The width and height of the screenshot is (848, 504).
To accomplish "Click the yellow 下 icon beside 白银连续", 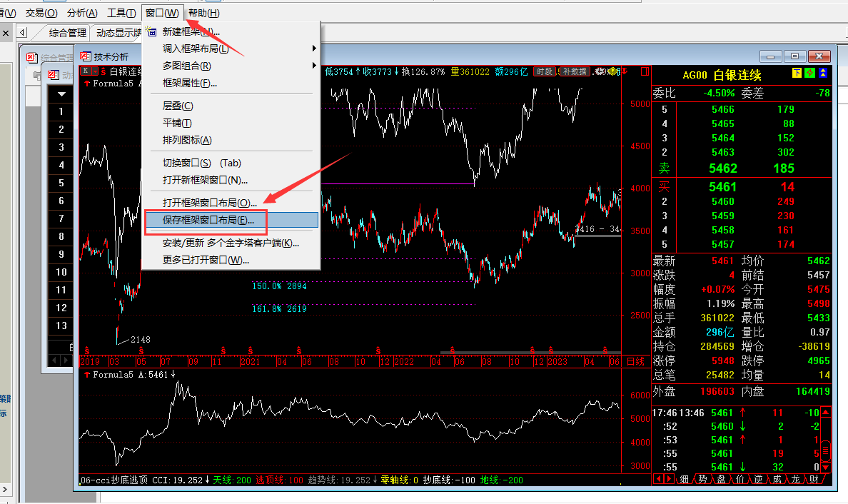I will [x=797, y=73].
